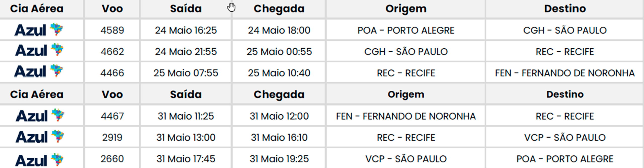Select the second Destino header cell
The height and width of the screenshot is (168, 644).
565,94
